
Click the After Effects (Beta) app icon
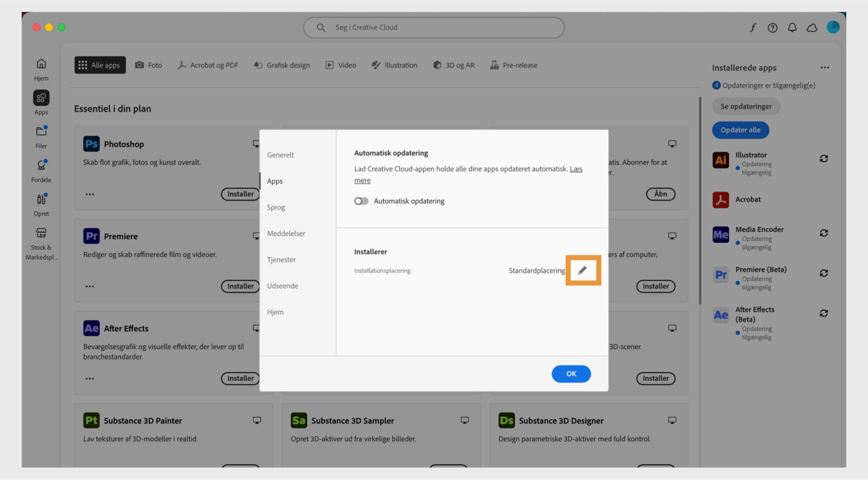point(721,315)
